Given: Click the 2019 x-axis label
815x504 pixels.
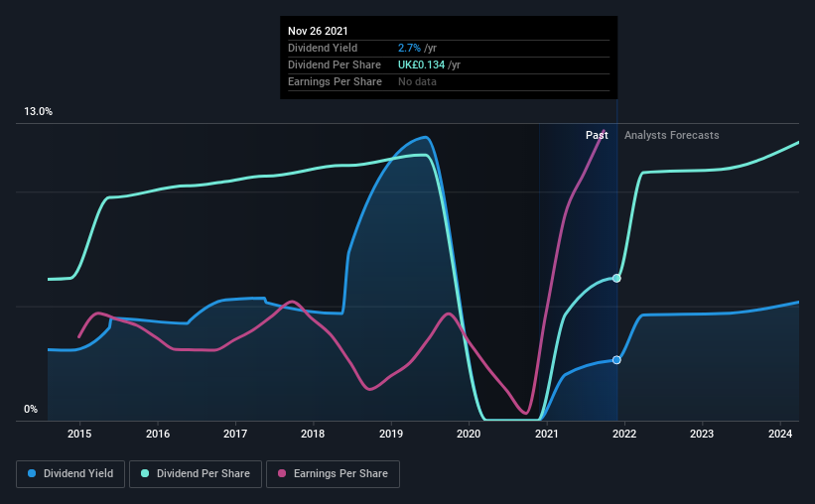Looking at the screenshot, I should point(391,434).
